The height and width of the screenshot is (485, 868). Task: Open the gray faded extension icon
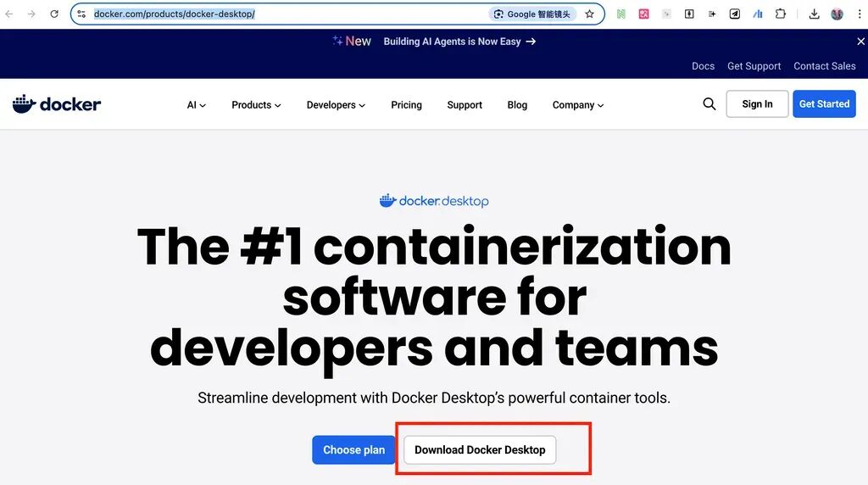click(x=666, y=14)
